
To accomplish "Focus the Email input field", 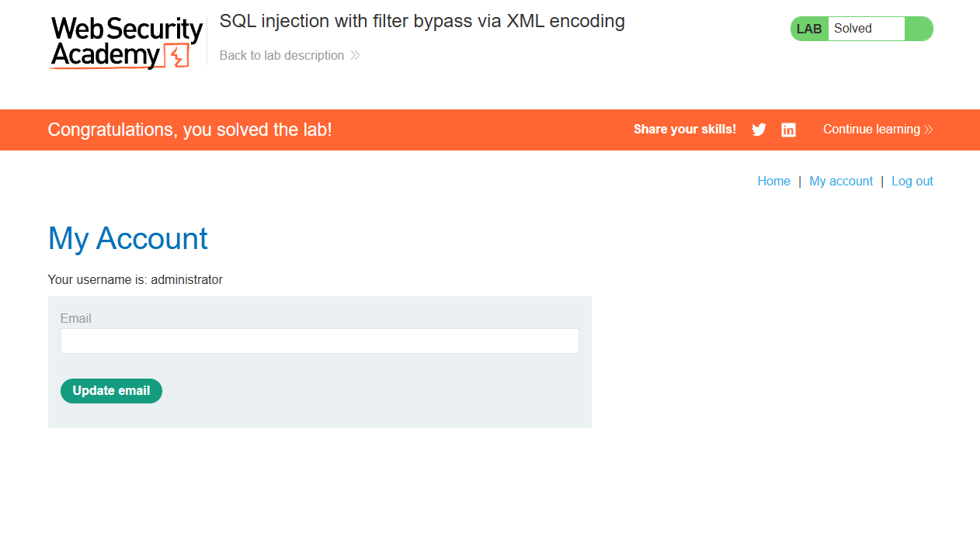I will click(320, 341).
